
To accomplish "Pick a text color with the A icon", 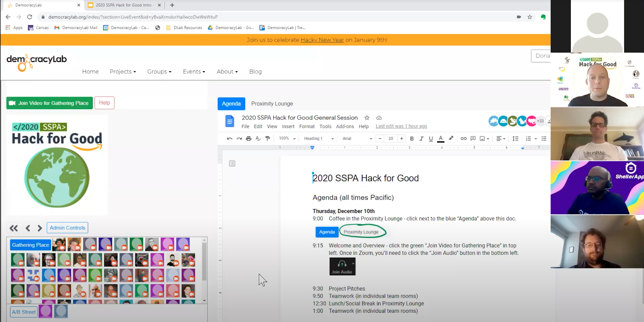I will click(441, 138).
